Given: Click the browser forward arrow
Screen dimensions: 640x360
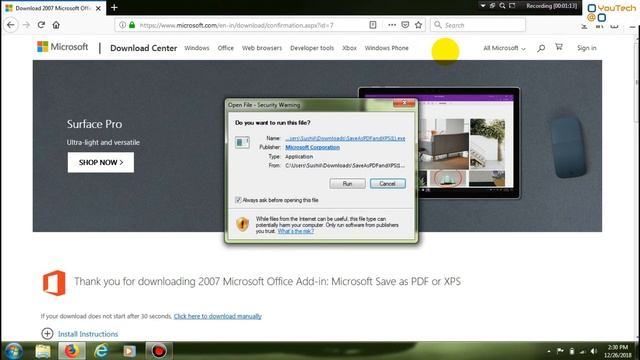Looking at the screenshot, I should point(26,25).
